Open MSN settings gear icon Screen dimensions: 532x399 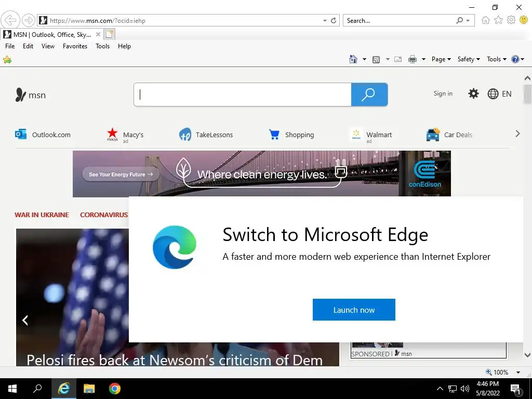coord(473,94)
